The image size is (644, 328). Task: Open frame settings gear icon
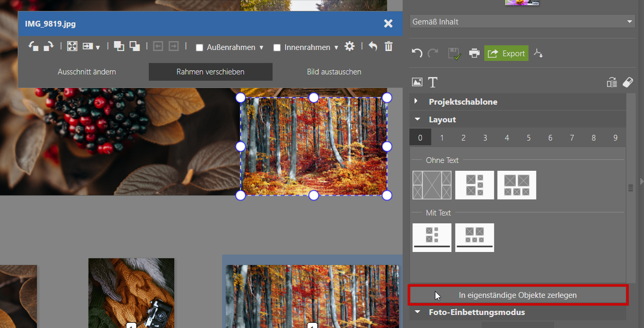pyautogui.click(x=350, y=47)
